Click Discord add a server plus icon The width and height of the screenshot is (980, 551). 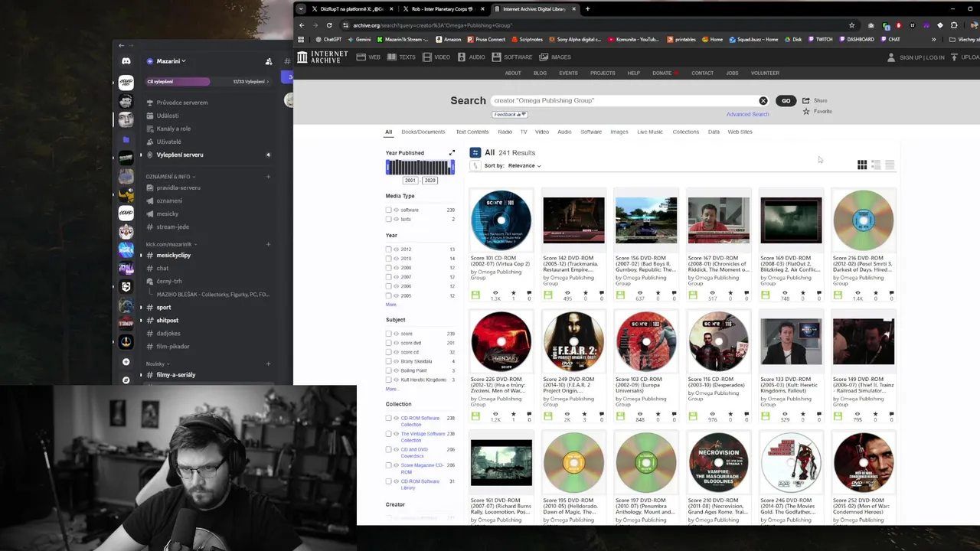(x=126, y=362)
